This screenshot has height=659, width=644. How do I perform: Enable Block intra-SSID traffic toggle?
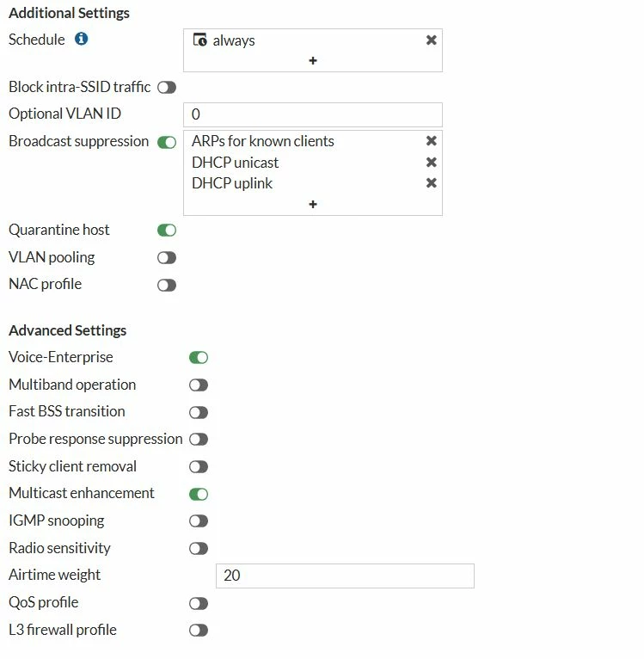[167, 88]
